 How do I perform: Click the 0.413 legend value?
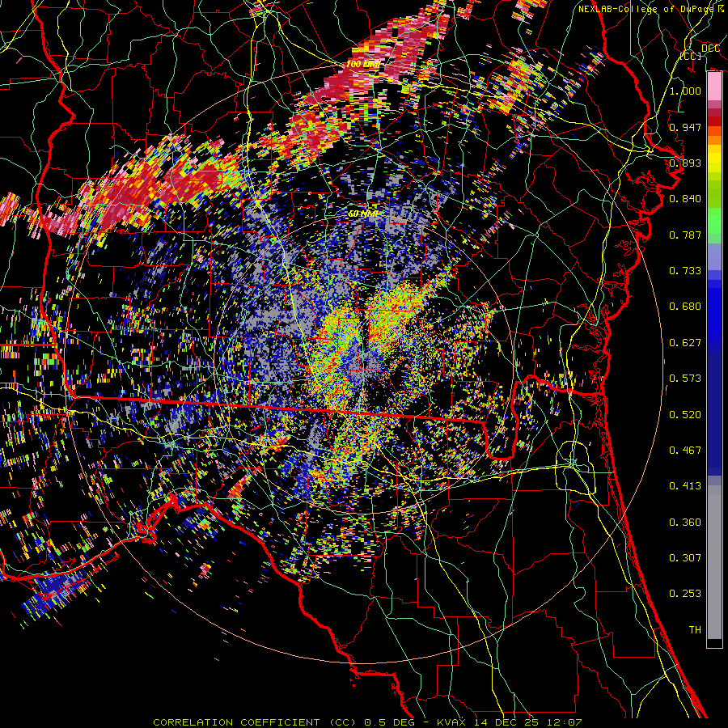click(685, 486)
